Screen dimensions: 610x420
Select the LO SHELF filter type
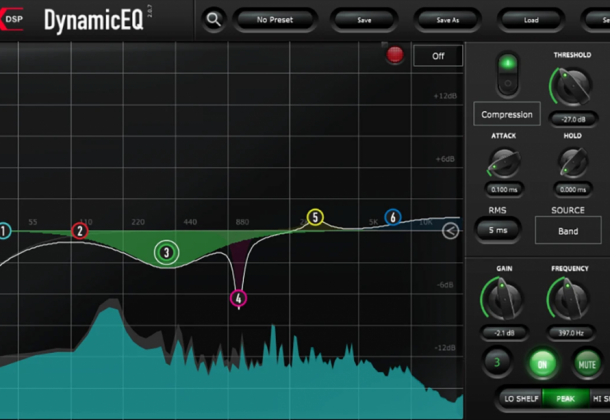pos(521,399)
